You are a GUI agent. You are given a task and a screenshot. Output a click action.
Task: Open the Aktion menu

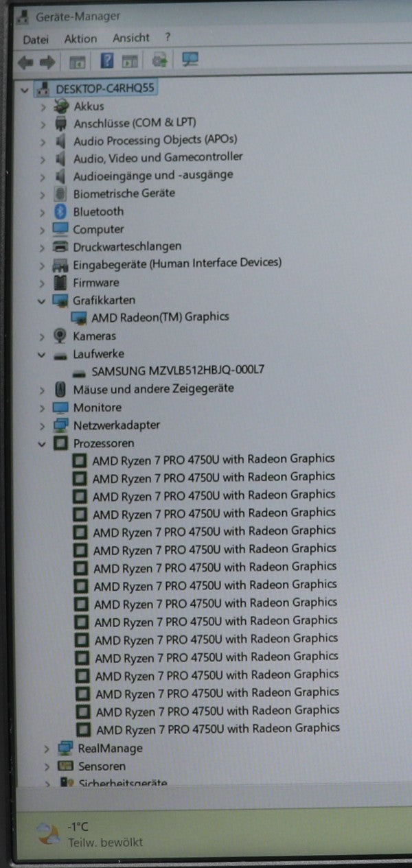[x=80, y=39]
